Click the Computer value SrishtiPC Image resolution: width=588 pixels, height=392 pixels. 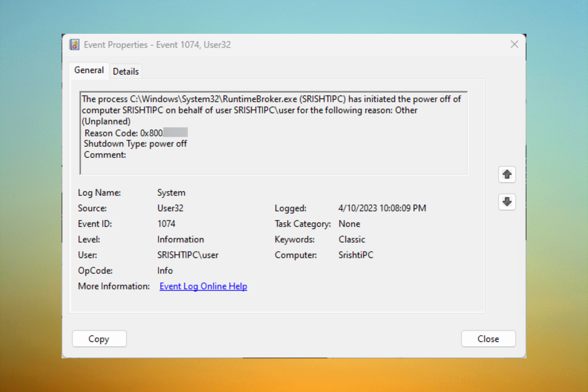[356, 255]
